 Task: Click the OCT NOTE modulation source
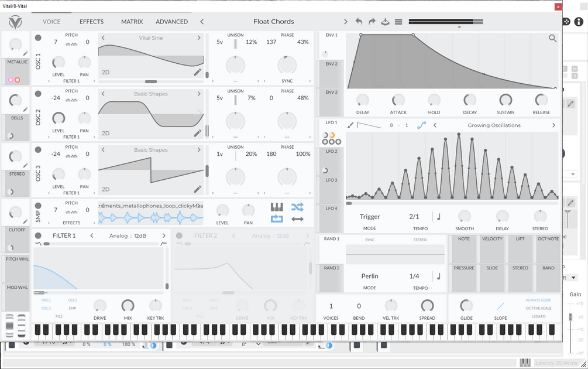[x=548, y=250]
